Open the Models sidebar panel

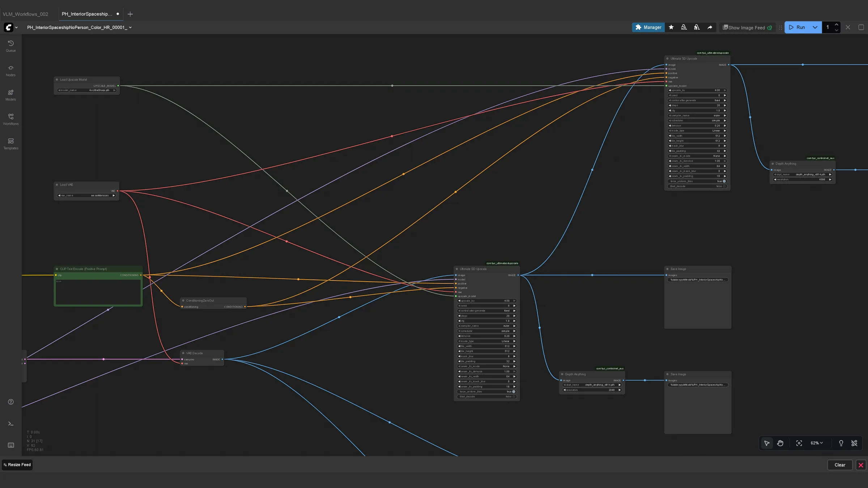pos(11,95)
